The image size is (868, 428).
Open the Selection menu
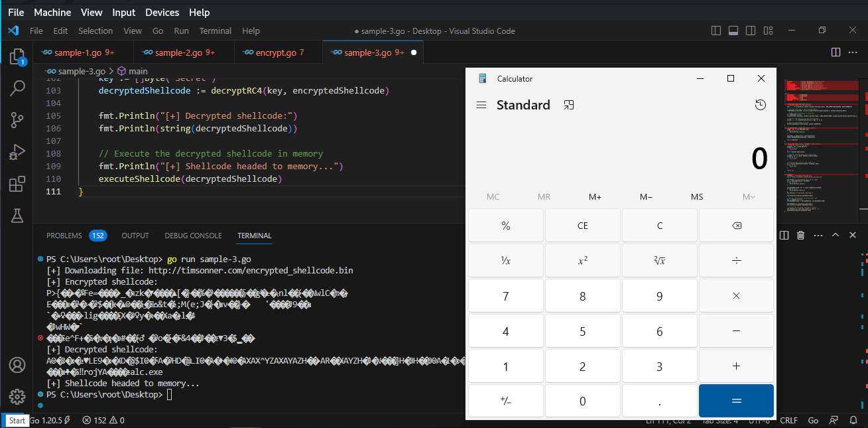[x=95, y=31]
